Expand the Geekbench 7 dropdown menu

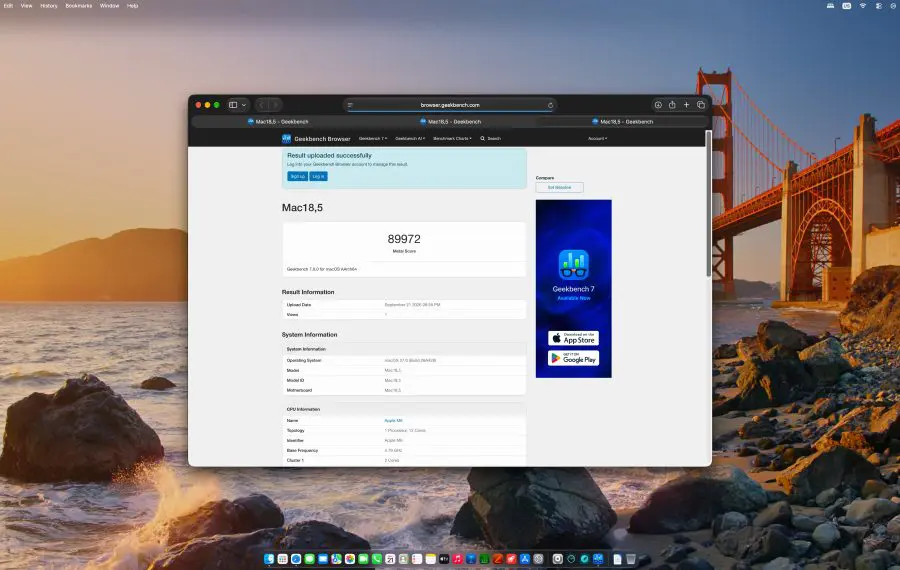373,138
